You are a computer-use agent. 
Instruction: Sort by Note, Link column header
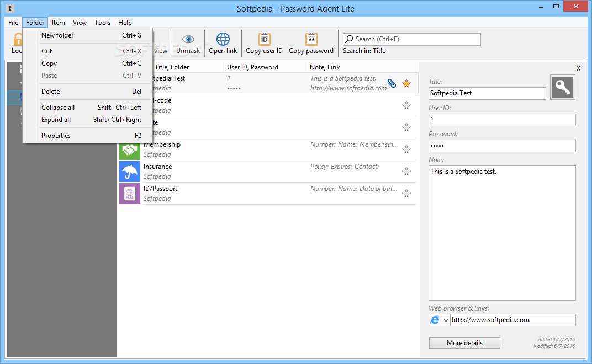325,67
